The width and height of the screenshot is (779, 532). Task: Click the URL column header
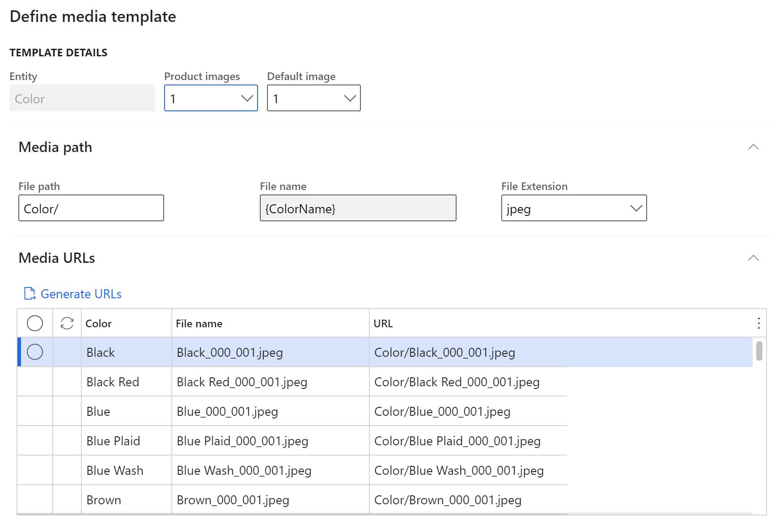[384, 323]
